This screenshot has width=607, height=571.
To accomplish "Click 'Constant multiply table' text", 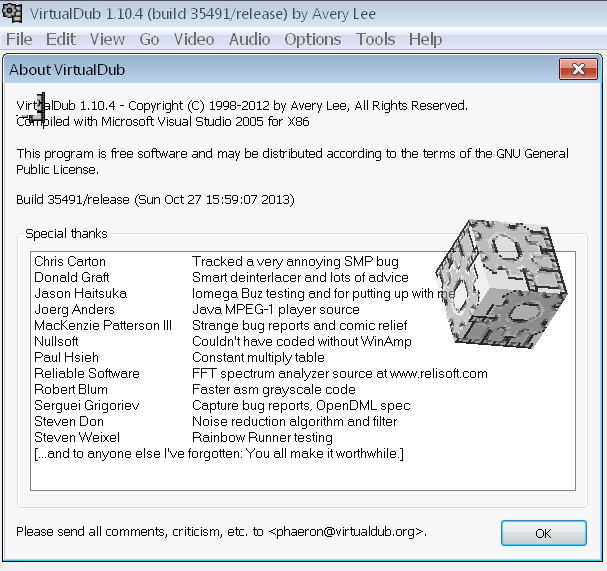I will click(258, 358).
